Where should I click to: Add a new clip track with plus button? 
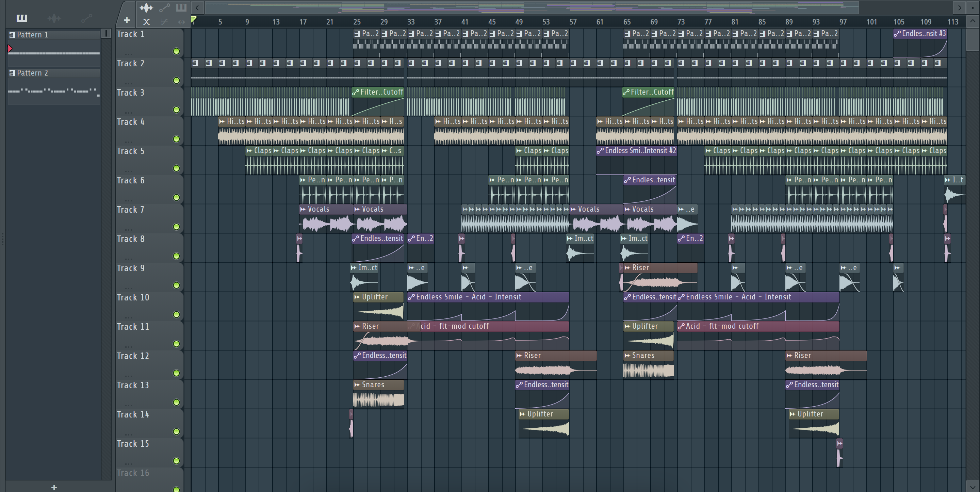pos(127,20)
